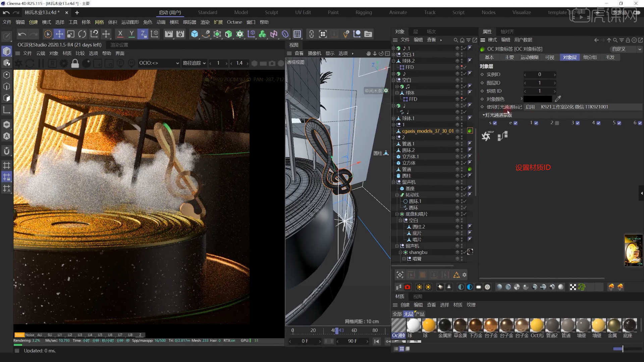The height and width of the screenshot is (362, 644).
Task: Toggle light pass mask checkbox e
Action: 516,123
